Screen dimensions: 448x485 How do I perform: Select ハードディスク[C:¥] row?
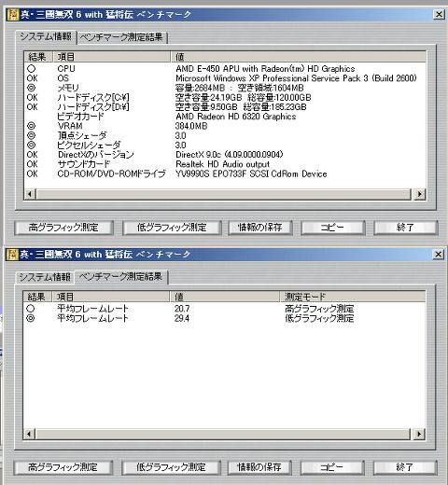pyautogui.click(x=225, y=98)
